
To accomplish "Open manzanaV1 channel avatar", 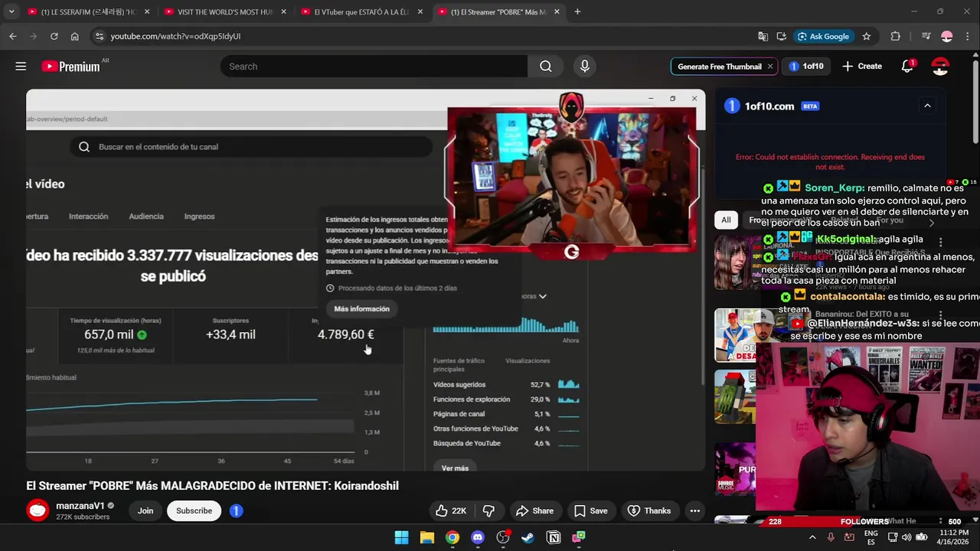I will pos(38,510).
